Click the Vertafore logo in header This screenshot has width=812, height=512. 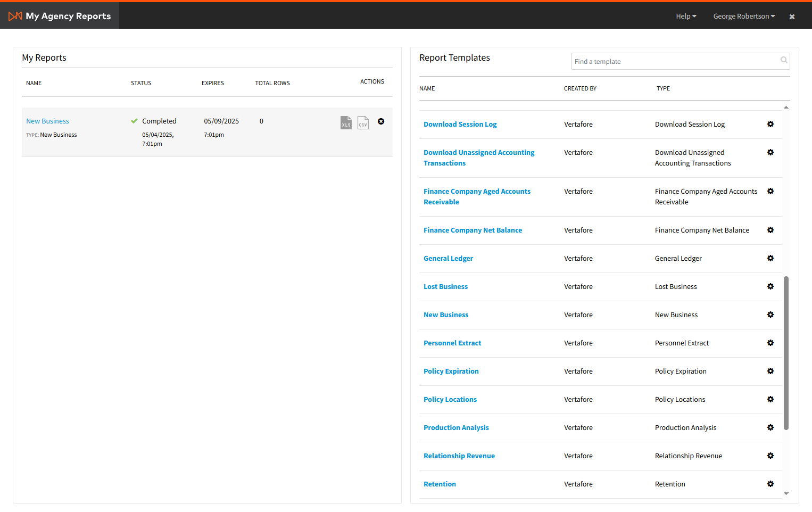pos(15,16)
